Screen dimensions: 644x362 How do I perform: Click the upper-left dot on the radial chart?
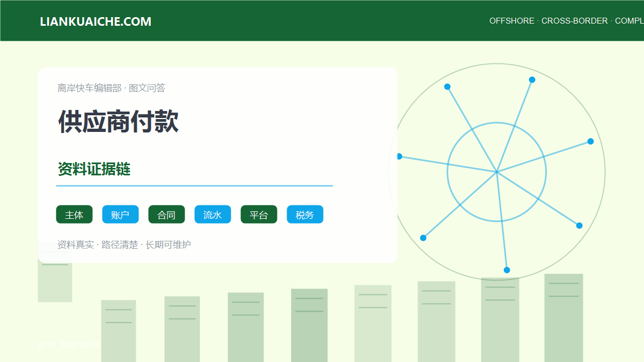coord(447,87)
